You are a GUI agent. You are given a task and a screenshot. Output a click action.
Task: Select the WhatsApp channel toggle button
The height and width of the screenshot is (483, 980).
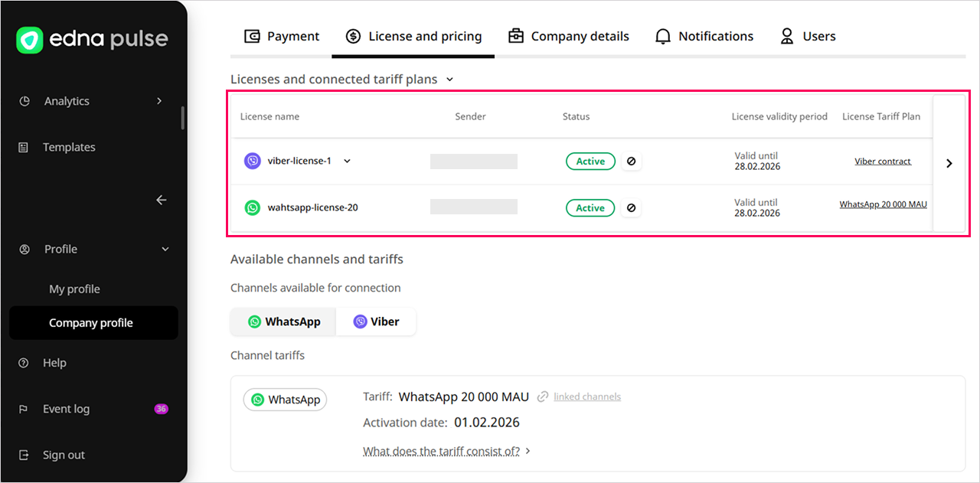(283, 322)
